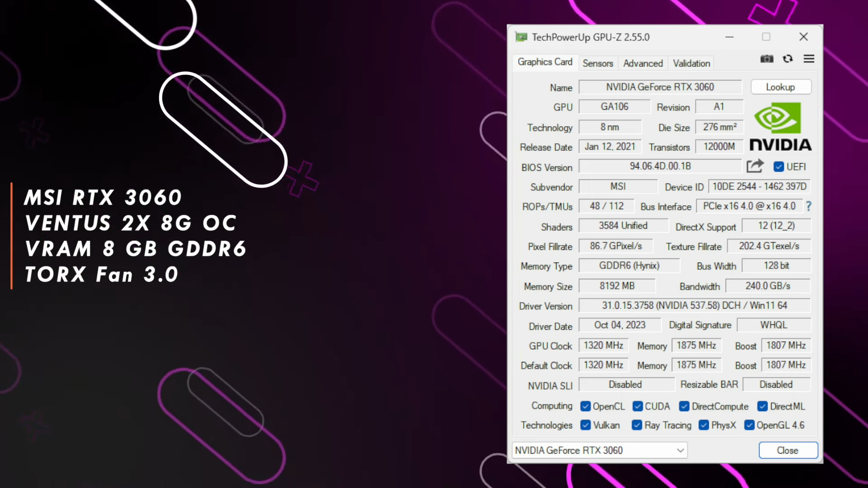This screenshot has height=488, width=868.
Task: Click the dropdown arrow at the bottom
Action: 680,450
